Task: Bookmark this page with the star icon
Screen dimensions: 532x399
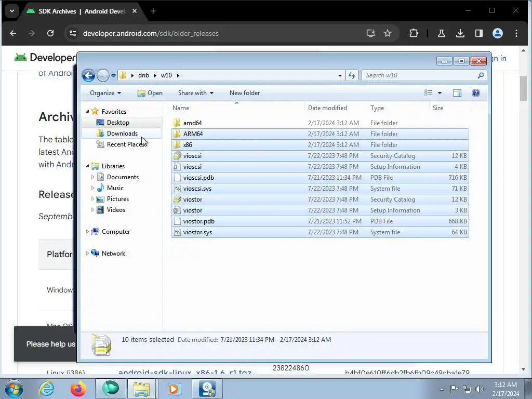Action: [x=388, y=33]
